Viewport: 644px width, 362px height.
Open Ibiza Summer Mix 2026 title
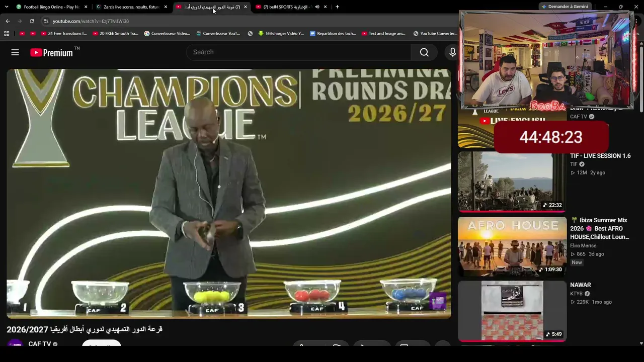pyautogui.click(x=600, y=229)
